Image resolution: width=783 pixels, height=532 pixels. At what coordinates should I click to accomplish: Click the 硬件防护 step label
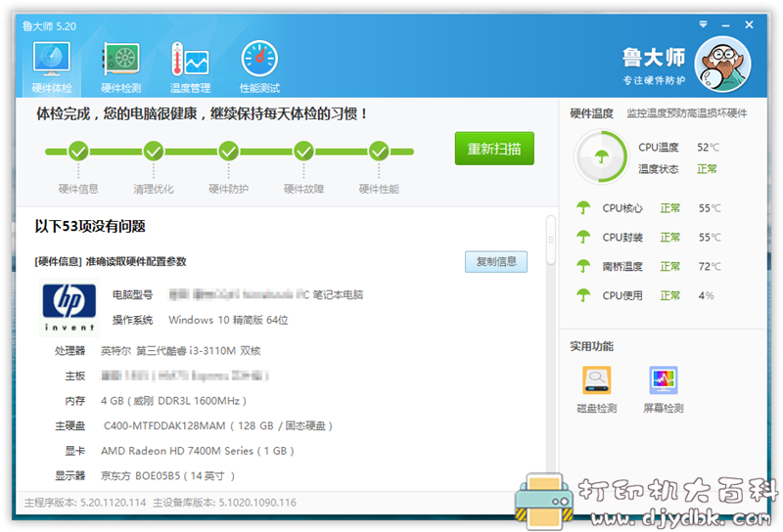[229, 189]
